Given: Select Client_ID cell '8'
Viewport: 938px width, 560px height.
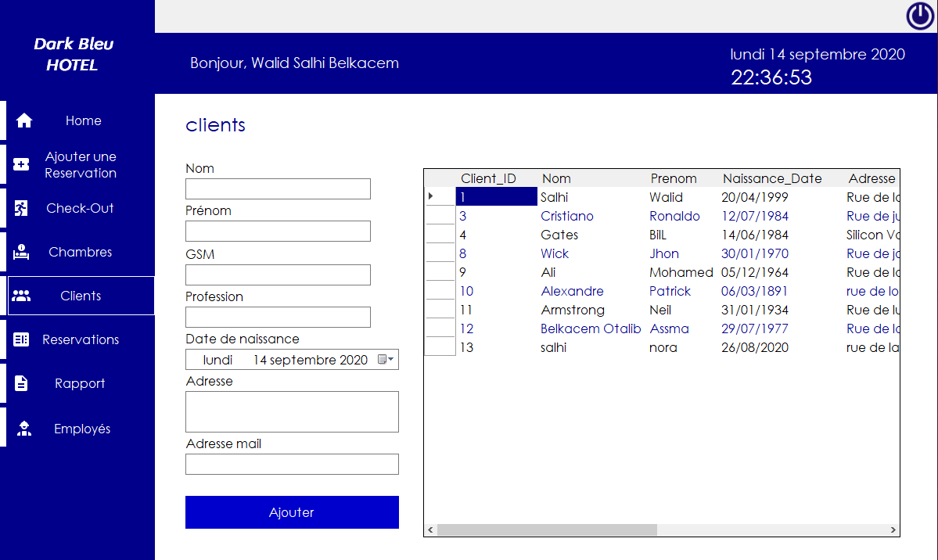Looking at the screenshot, I should tap(463, 253).
